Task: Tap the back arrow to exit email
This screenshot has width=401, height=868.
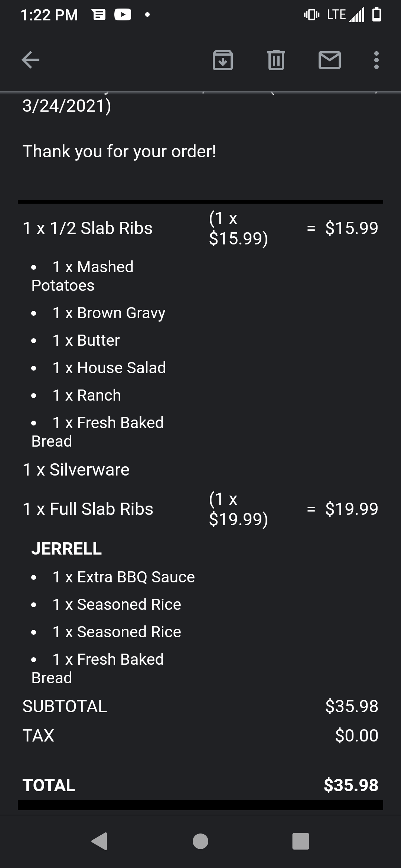Action: (x=30, y=60)
